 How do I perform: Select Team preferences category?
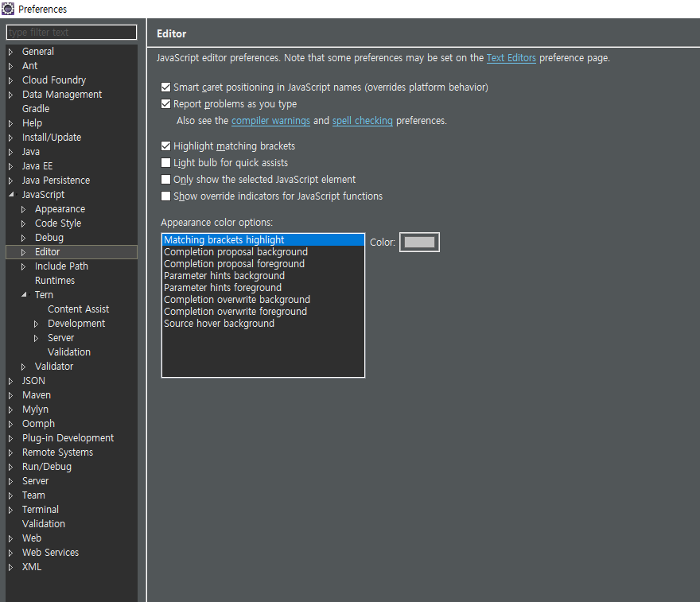point(33,495)
